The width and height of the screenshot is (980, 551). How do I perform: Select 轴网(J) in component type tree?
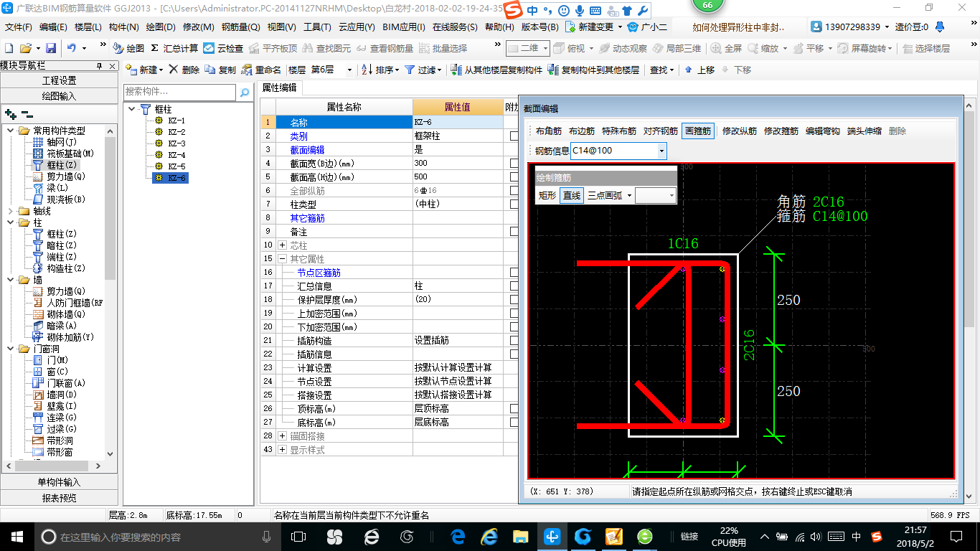click(61, 142)
